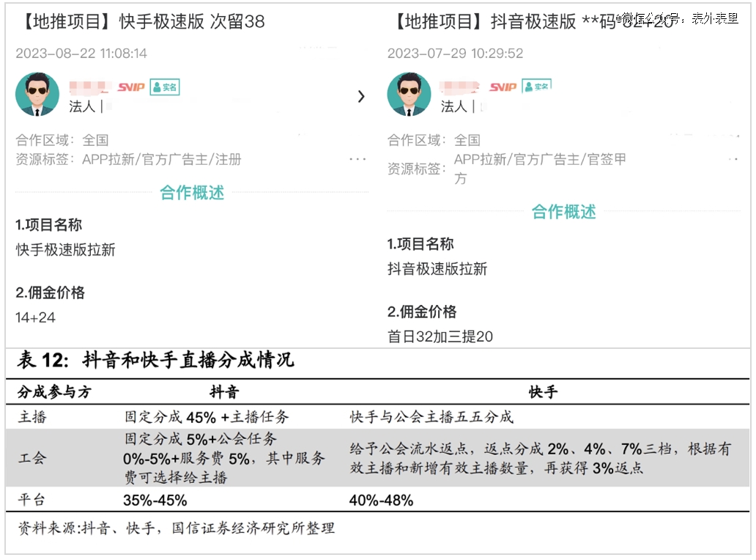Select the 主播 row label
This screenshot has width=756, height=560.
tap(32, 417)
